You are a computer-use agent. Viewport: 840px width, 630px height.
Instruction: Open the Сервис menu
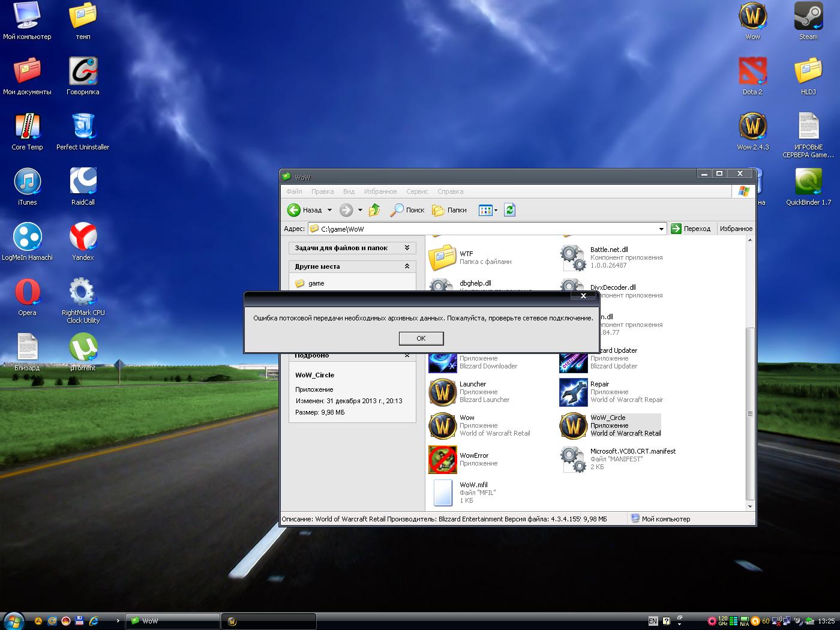click(417, 191)
